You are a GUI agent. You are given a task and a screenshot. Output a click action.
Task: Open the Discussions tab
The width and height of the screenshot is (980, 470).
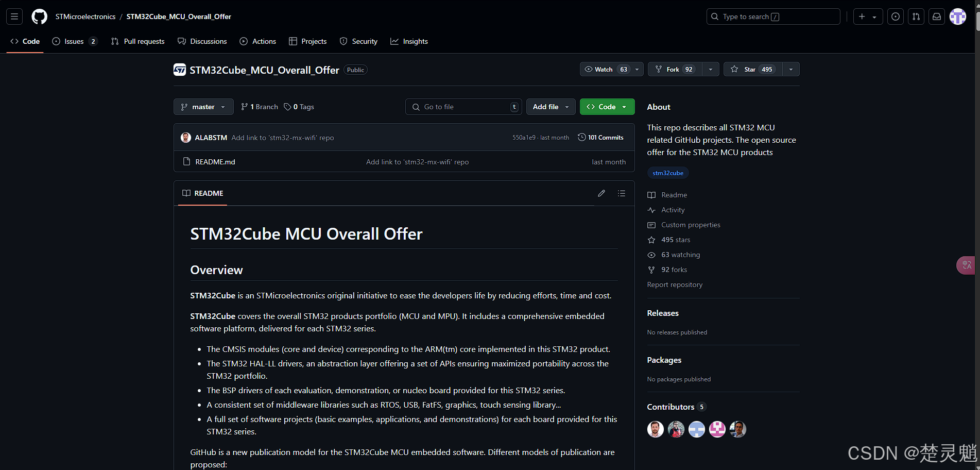pos(202,41)
